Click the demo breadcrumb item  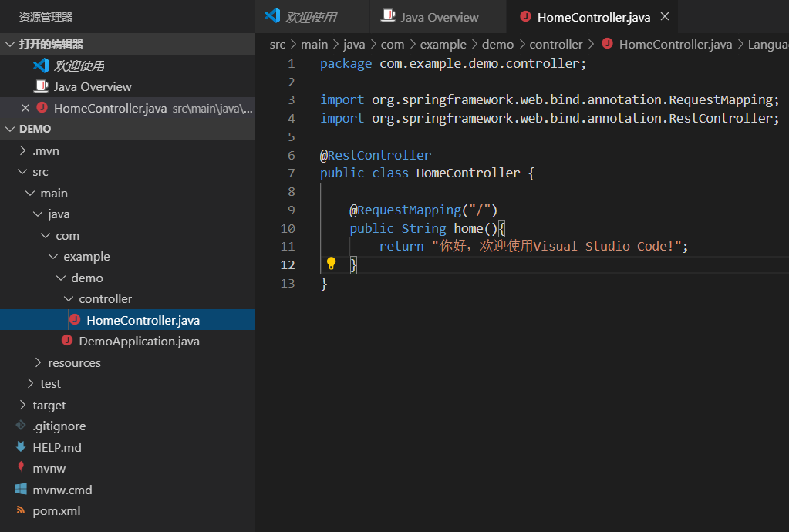click(497, 44)
